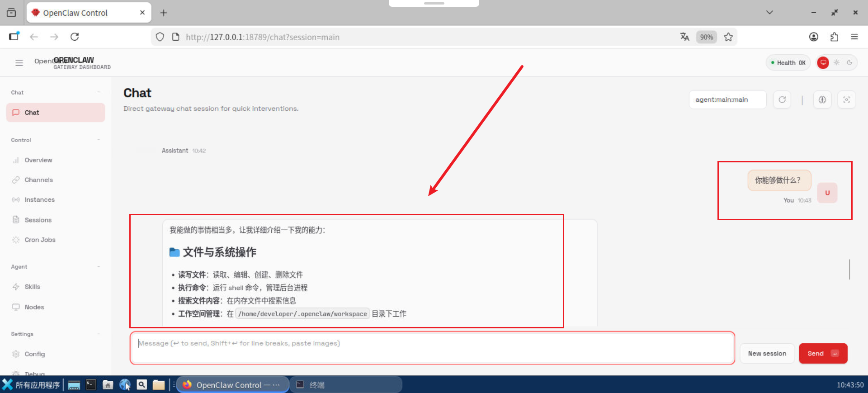Focus the Message input field
Viewport: 868px width, 393px height.
pos(432,348)
